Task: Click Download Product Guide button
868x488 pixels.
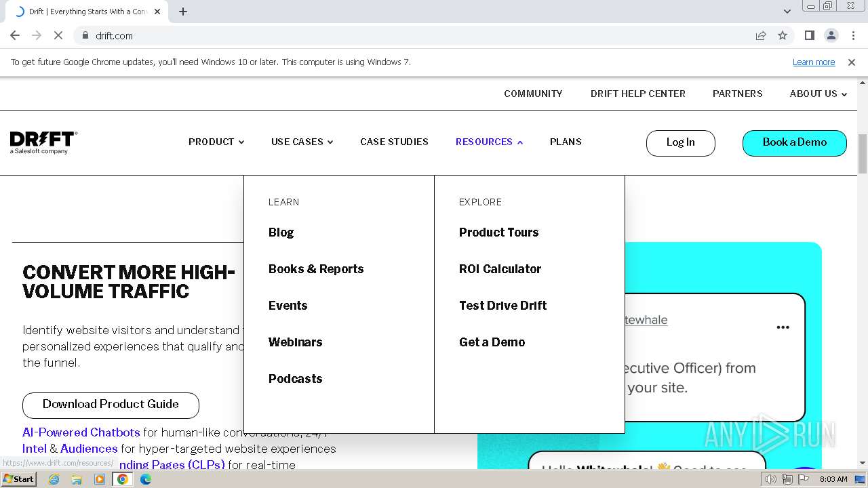Action: (x=111, y=405)
